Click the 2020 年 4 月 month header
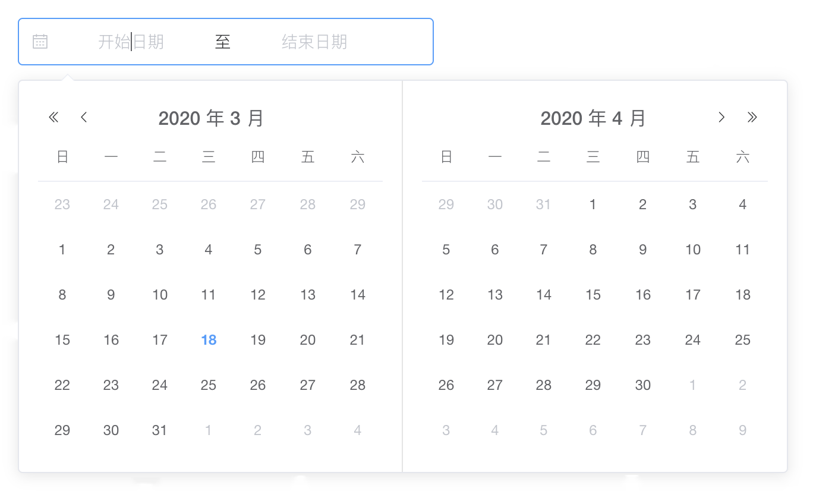Screen dimensions: 813x504 click(x=593, y=118)
